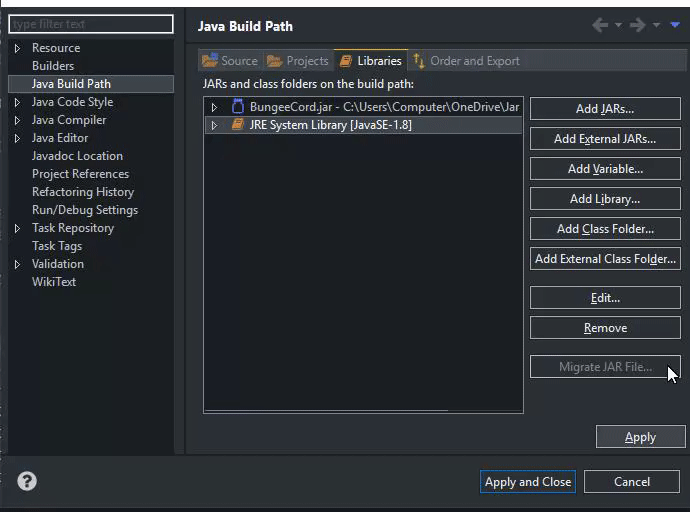Click the Migrate JAR File... button
This screenshot has height=512, width=690.
coord(605,366)
